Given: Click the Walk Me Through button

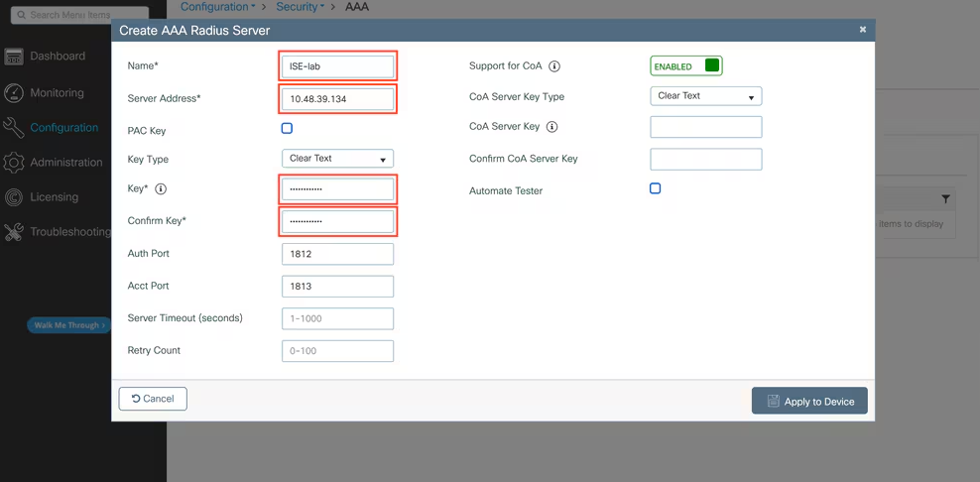Looking at the screenshot, I should pos(68,325).
